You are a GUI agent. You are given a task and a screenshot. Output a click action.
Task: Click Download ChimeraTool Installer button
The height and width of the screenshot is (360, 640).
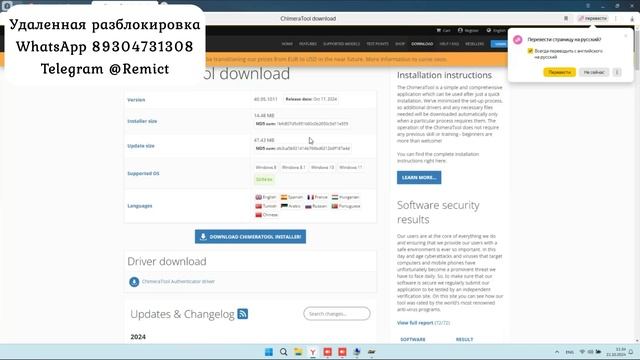pos(250,237)
